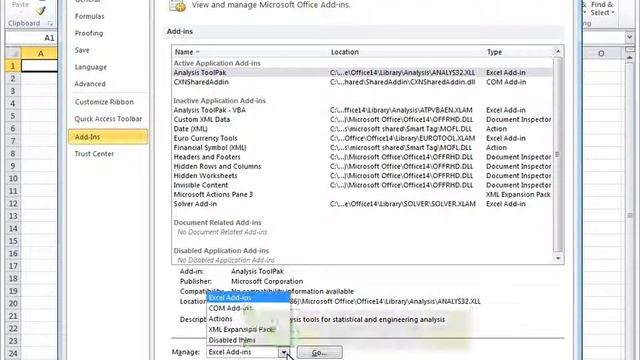Choose Disabled Items from the list
Image resolution: width=640 pixels, height=360 pixels.
(x=248, y=340)
